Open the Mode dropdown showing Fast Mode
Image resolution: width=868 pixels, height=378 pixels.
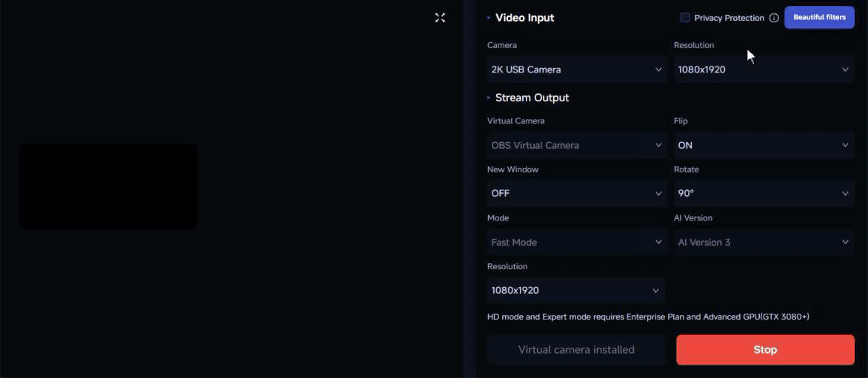[x=576, y=243]
